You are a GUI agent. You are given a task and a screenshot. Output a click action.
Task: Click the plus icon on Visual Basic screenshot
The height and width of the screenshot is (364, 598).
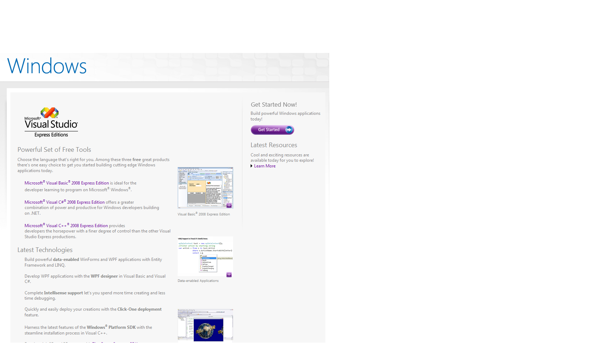click(x=229, y=205)
